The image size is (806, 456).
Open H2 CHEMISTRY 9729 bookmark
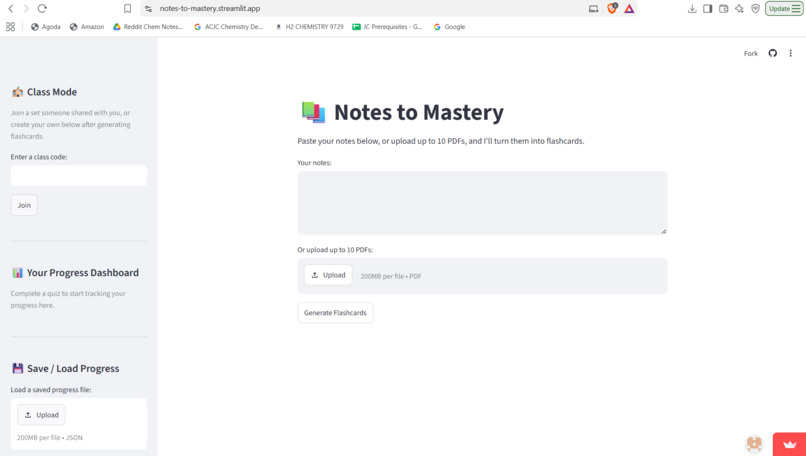[309, 27]
